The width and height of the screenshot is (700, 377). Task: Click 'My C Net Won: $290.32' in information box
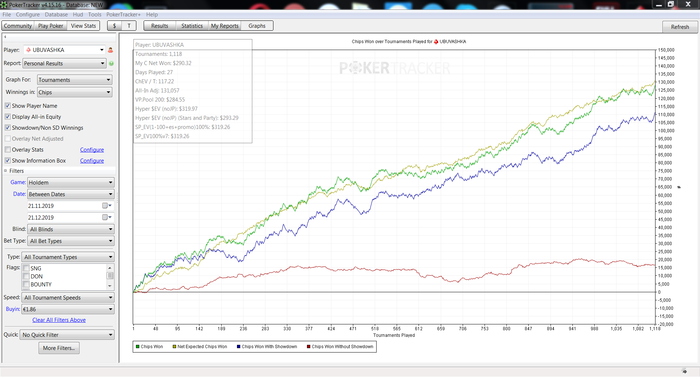(x=163, y=63)
